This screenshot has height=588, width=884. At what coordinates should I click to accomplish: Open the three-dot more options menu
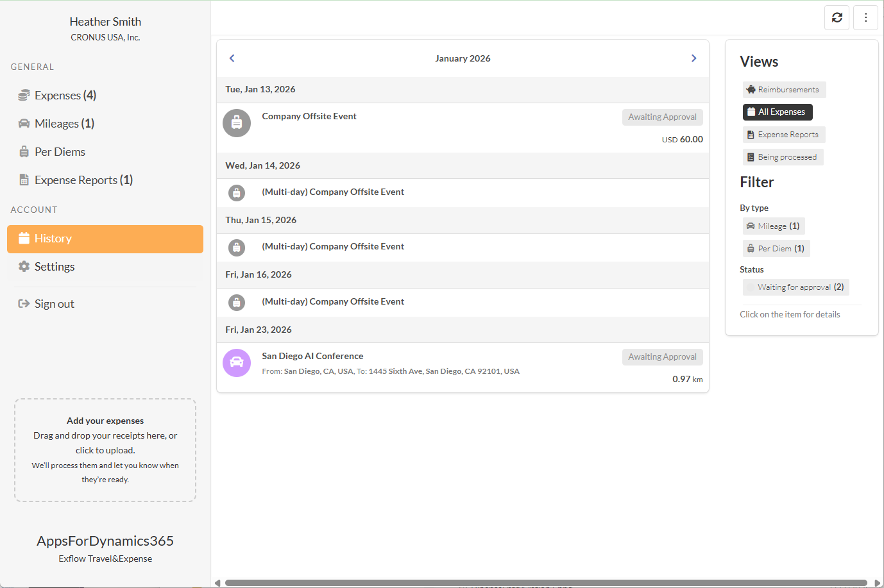point(865,18)
